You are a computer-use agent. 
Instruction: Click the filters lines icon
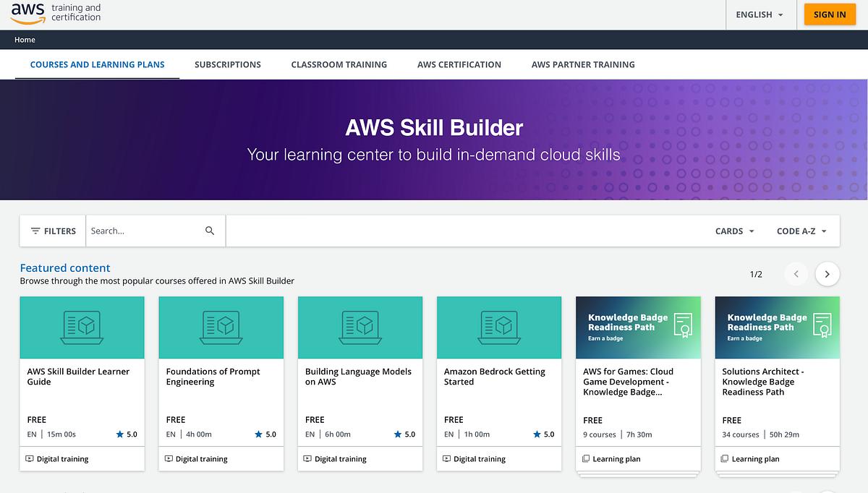(x=35, y=231)
